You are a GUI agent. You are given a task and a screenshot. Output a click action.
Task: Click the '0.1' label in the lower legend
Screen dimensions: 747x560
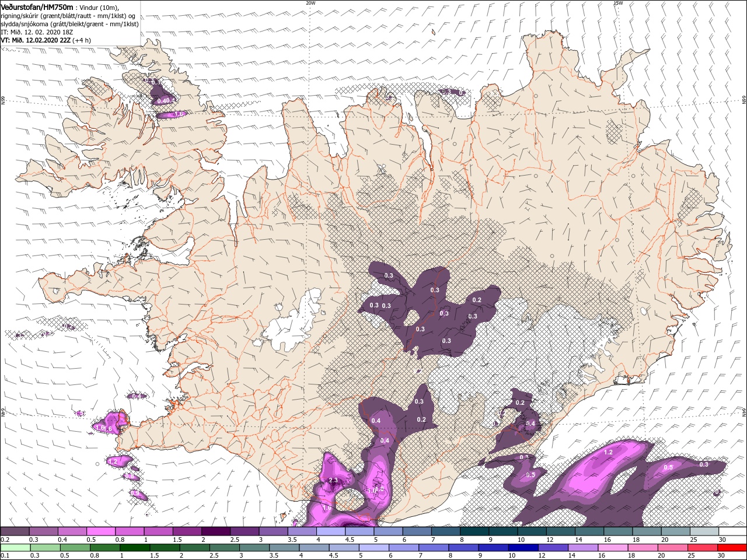point(4,556)
